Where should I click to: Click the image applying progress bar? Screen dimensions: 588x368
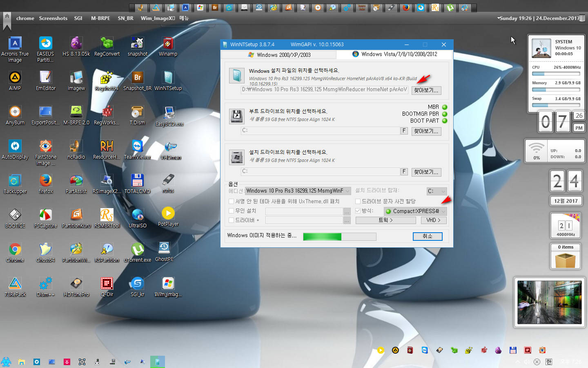pos(340,236)
